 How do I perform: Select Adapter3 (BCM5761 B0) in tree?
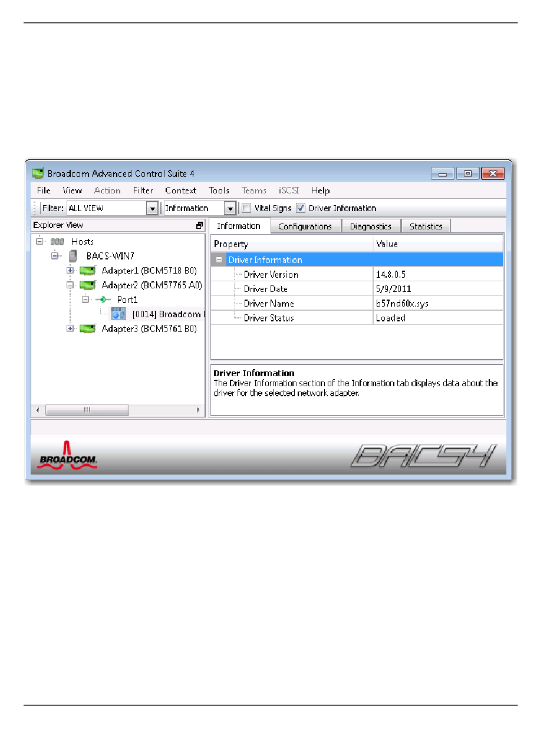pos(149,328)
